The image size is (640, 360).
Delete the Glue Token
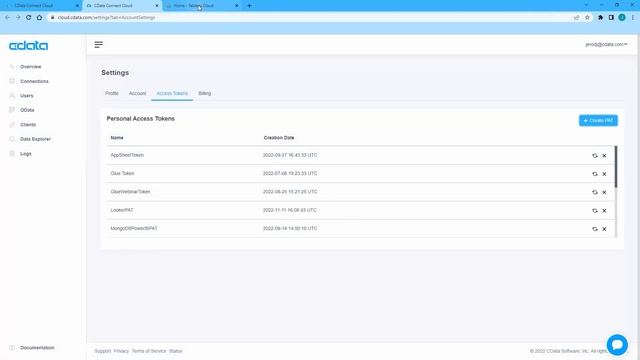pos(604,174)
